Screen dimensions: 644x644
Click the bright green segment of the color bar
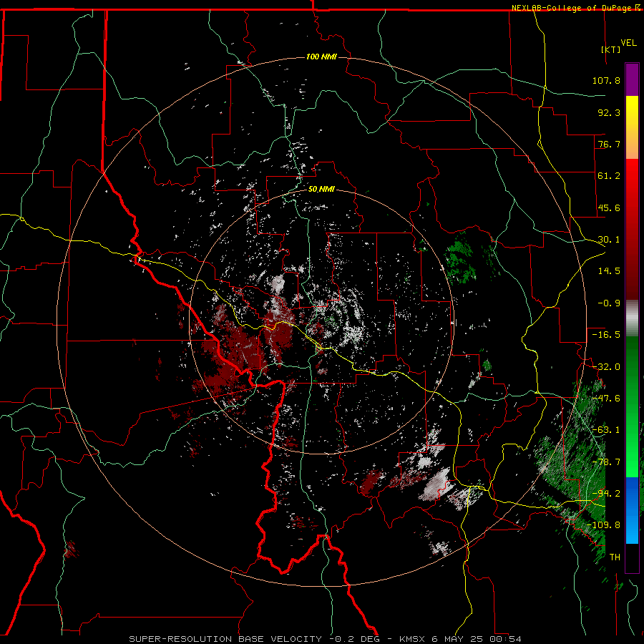tap(632, 406)
